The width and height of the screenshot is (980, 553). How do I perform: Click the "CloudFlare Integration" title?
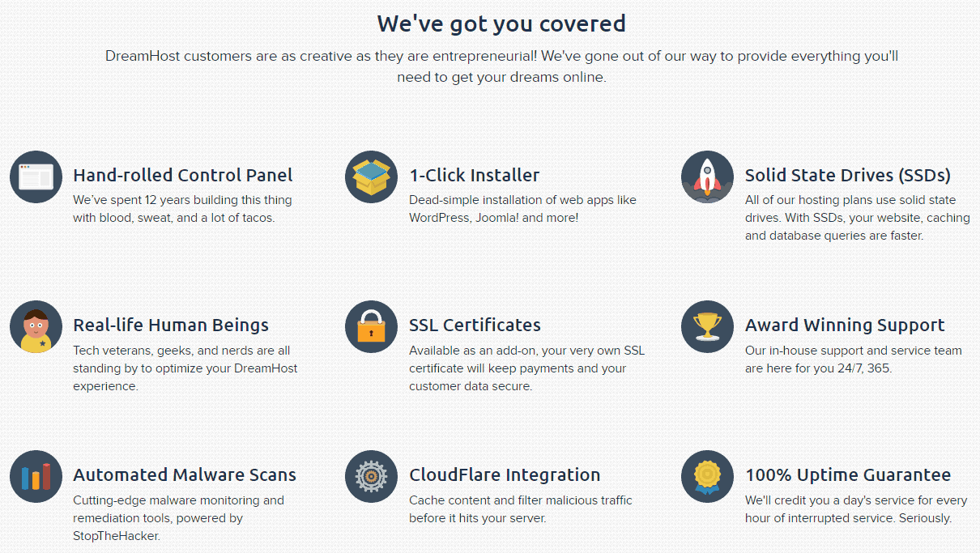click(x=505, y=474)
